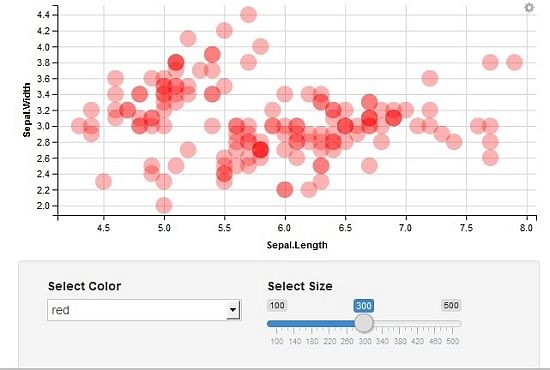Click the 500 maximum label above slider
Image resolution: width=550 pixels, height=370 pixels.
click(x=451, y=305)
